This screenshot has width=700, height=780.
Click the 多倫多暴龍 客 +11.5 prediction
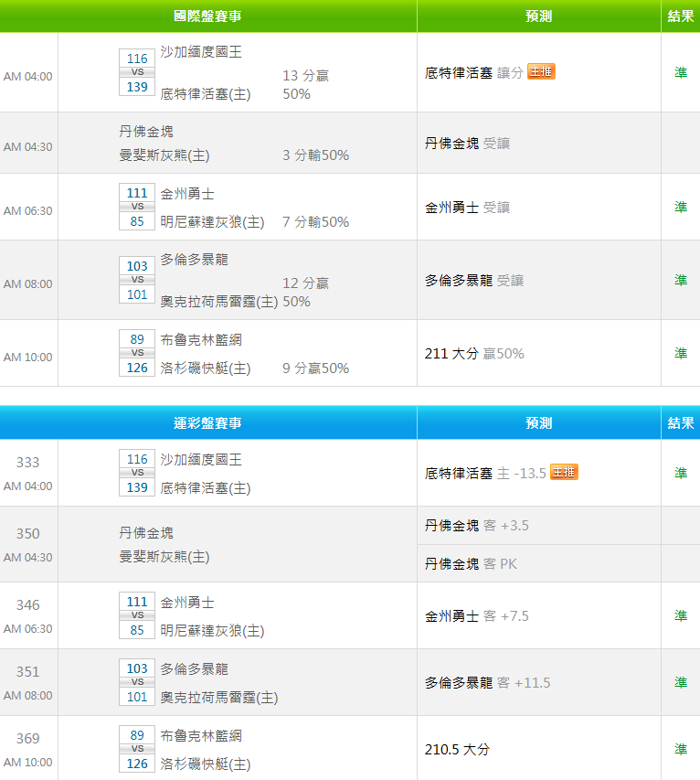[x=488, y=682]
